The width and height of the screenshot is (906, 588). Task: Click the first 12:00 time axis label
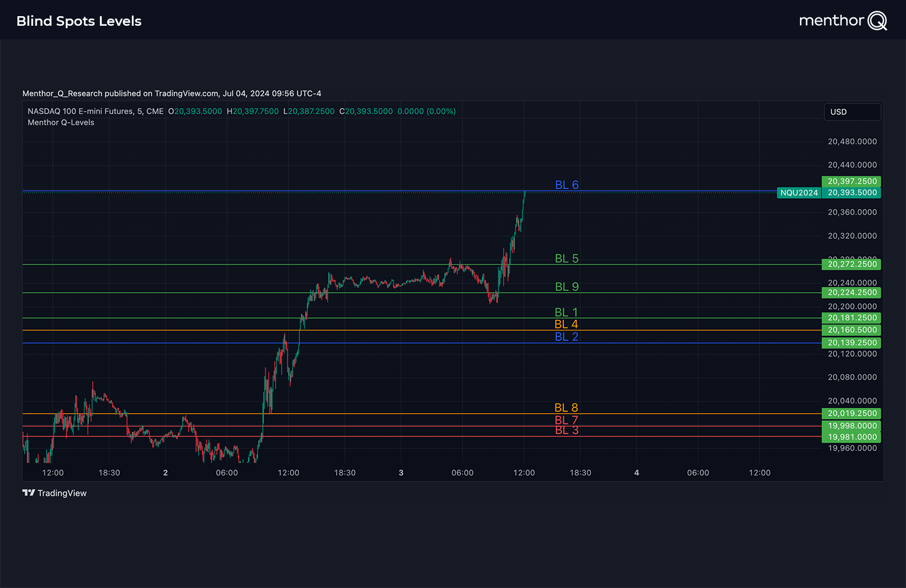53,472
